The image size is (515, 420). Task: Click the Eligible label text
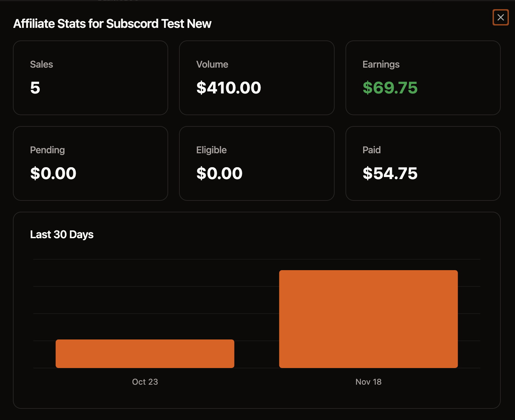pos(211,150)
